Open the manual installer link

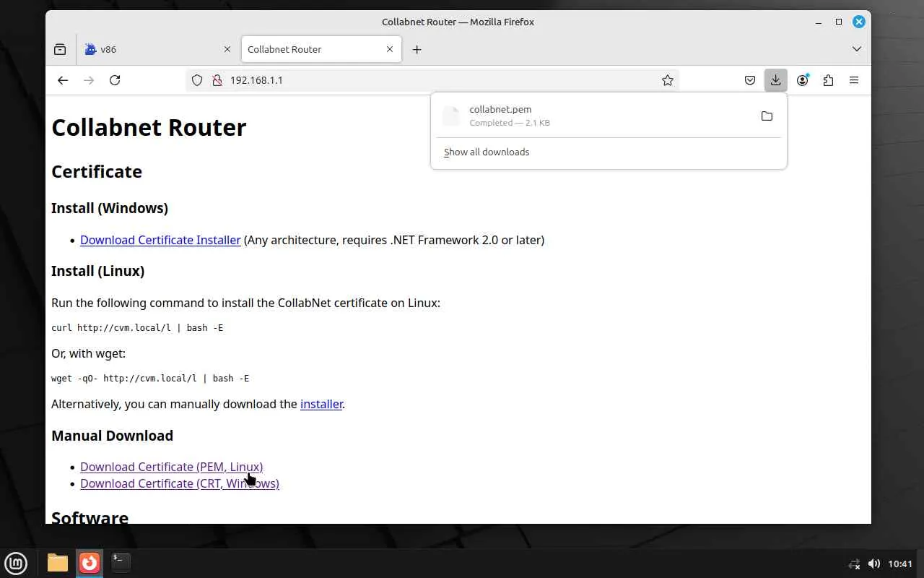coord(321,404)
